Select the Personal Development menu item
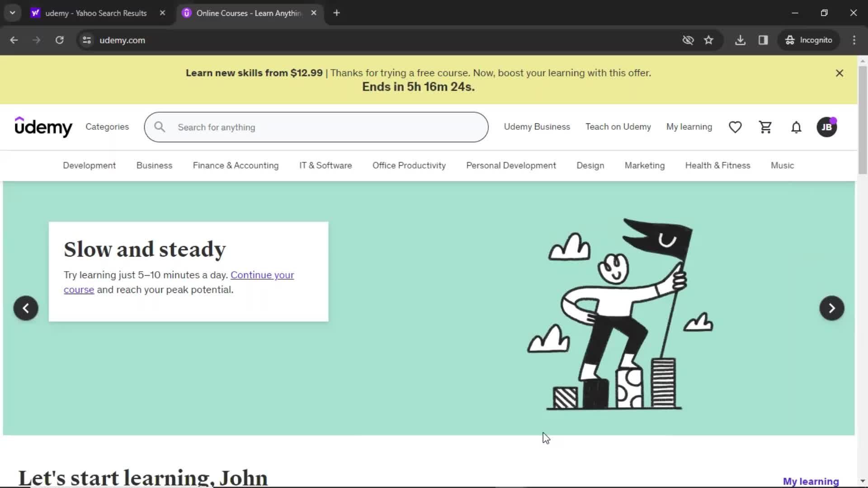This screenshot has width=868, height=488. click(x=511, y=165)
